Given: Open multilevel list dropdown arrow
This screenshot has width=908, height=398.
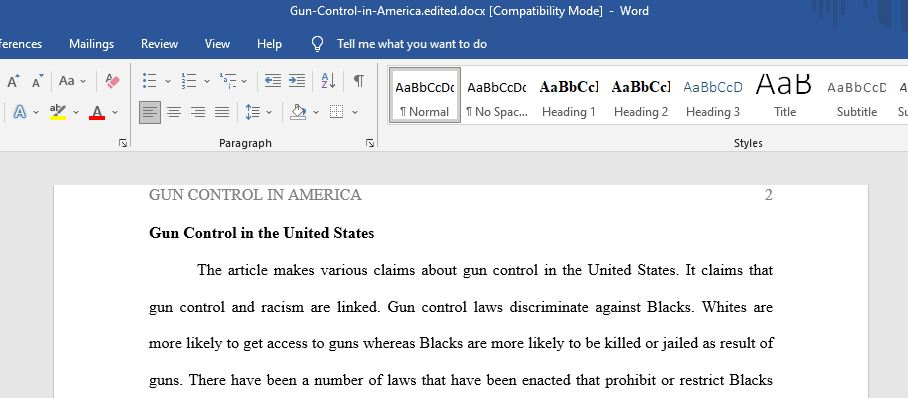Looking at the screenshot, I should [244, 81].
